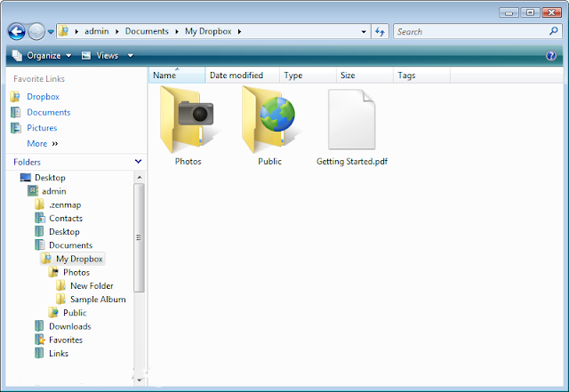This screenshot has height=392, width=569.
Task: Click the Refresh button
Action: click(x=380, y=32)
